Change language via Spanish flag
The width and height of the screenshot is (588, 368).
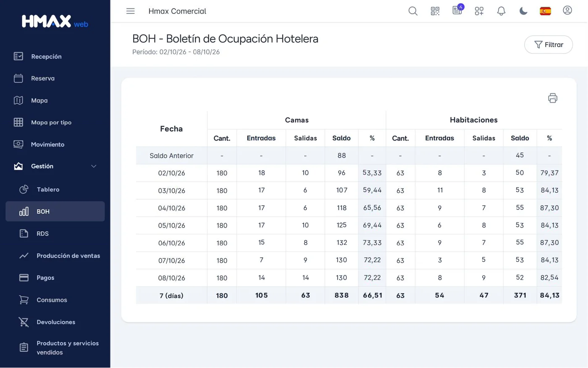pos(545,11)
